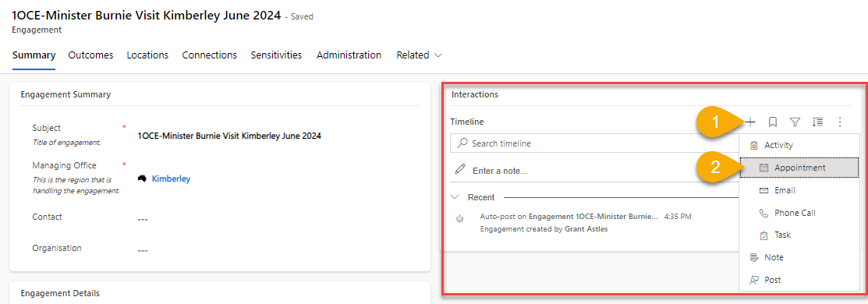Expand the Related tab dropdown
The image size is (868, 304).
coord(438,55)
